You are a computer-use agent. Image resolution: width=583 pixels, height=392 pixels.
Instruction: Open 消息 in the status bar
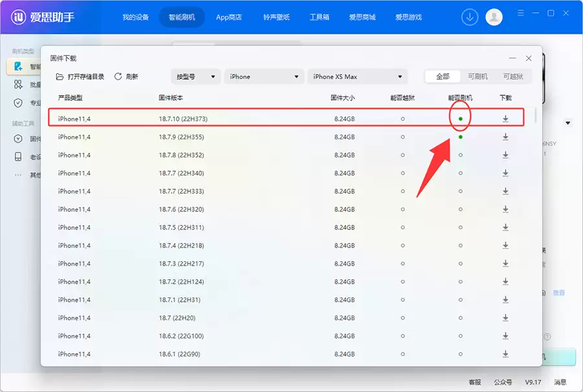coord(560,382)
